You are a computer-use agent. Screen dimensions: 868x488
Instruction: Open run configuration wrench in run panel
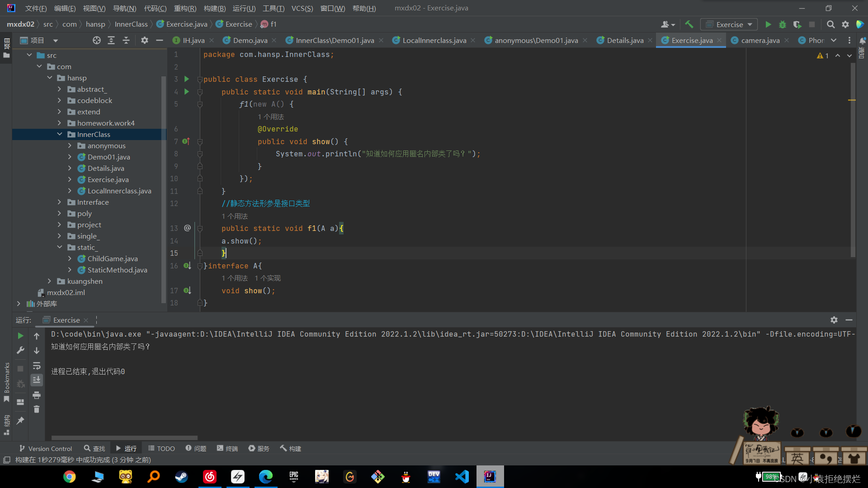coord(20,350)
